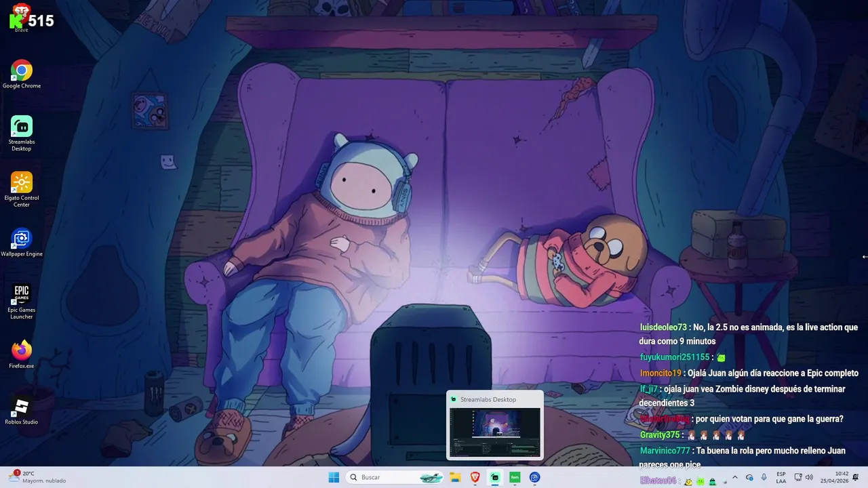The image size is (868, 488).
Task: Click the search highlight image in Buscar
Action: pos(431,477)
